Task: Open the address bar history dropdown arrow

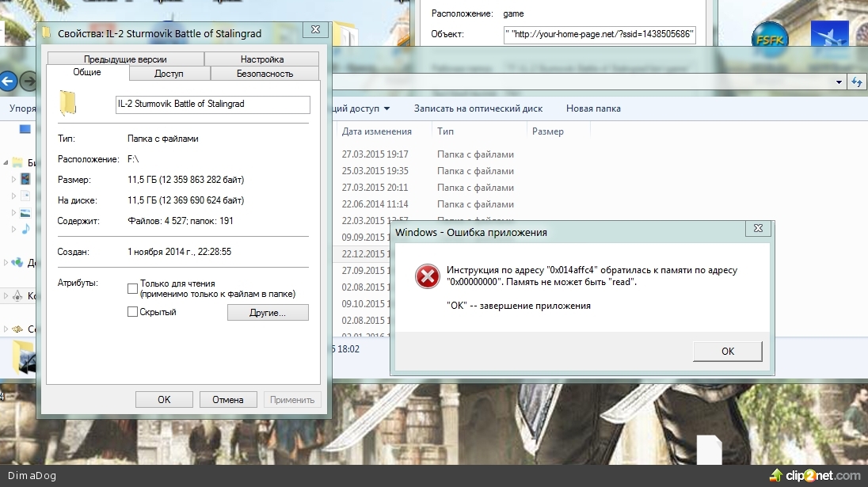Action: [839, 82]
